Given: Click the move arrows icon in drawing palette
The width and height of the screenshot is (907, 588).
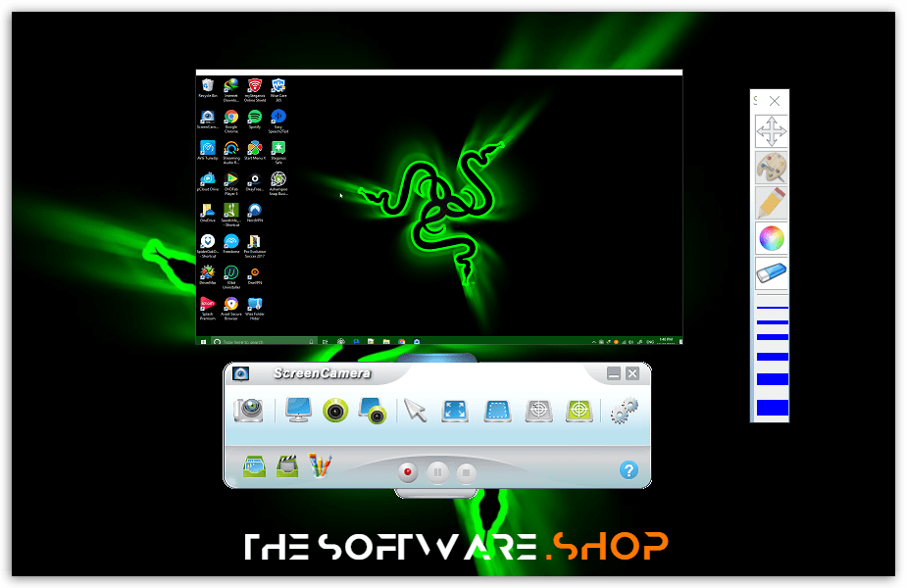Looking at the screenshot, I should 772,131.
